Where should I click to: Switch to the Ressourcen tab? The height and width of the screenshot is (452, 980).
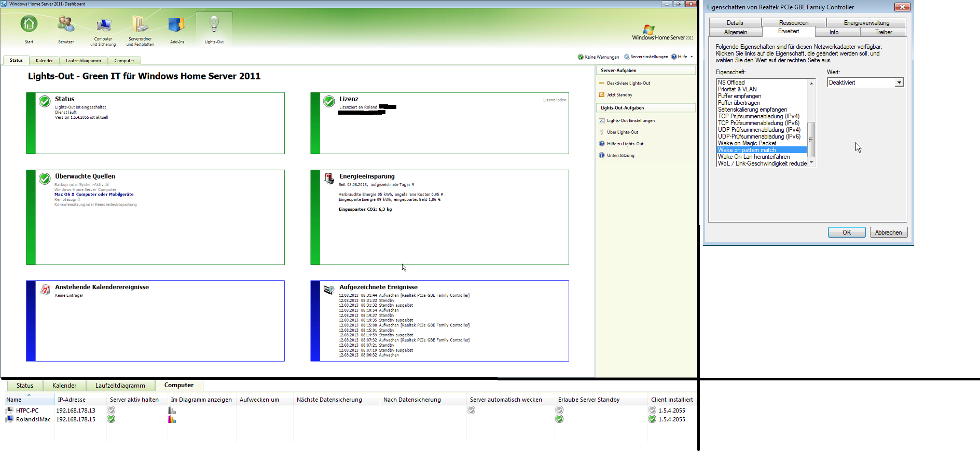click(794, 23)
